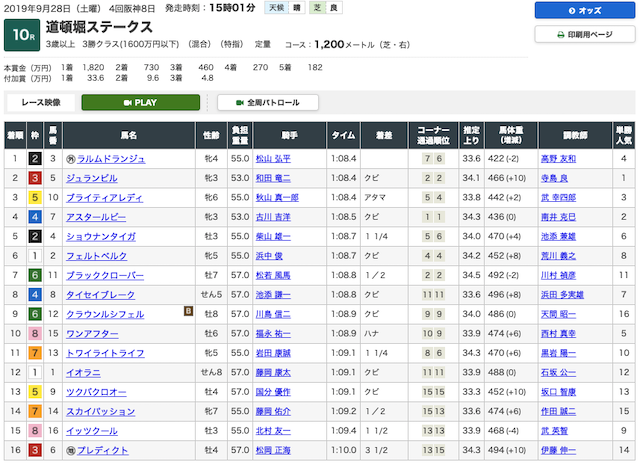Click the pink frame 8 icon in the イッツクール row
Viewport: 640px width, 465px height.
[x=35, y=431]
